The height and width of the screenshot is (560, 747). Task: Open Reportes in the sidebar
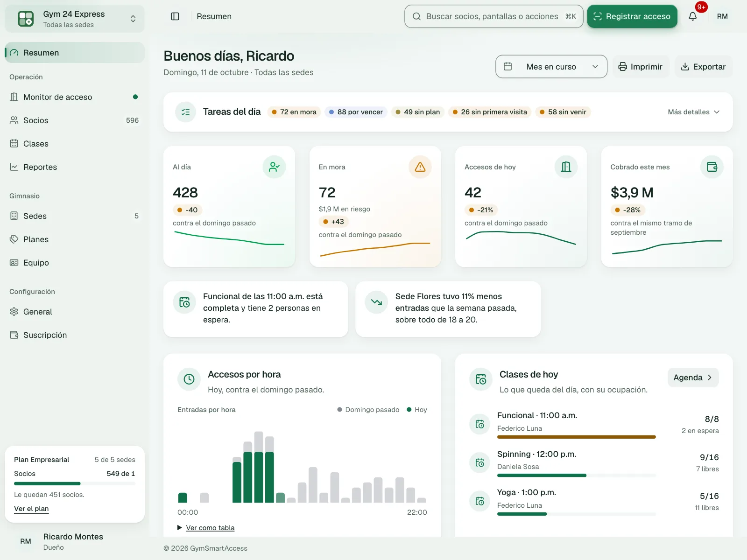pos(75,167)
